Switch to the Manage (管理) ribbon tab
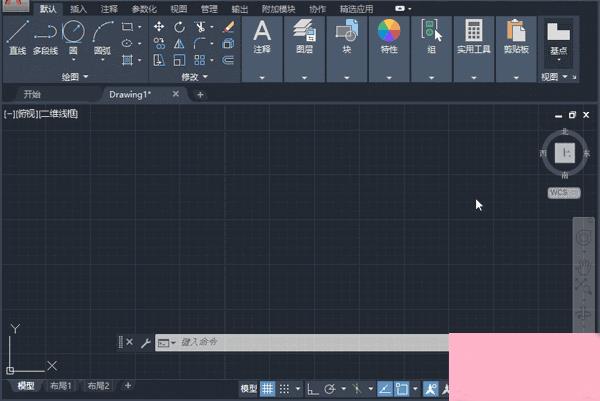Viewport: 600px width, 401px height. 209,9
